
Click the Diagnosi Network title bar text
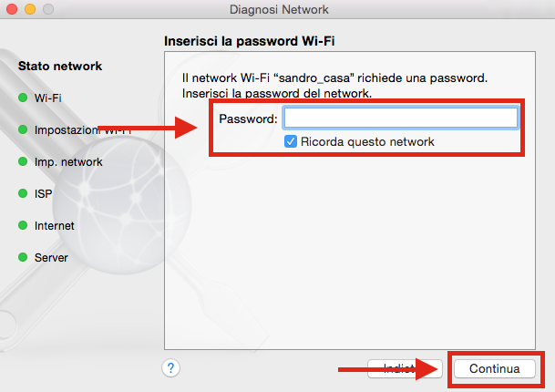pyautogui.click(x=279, y=9)
